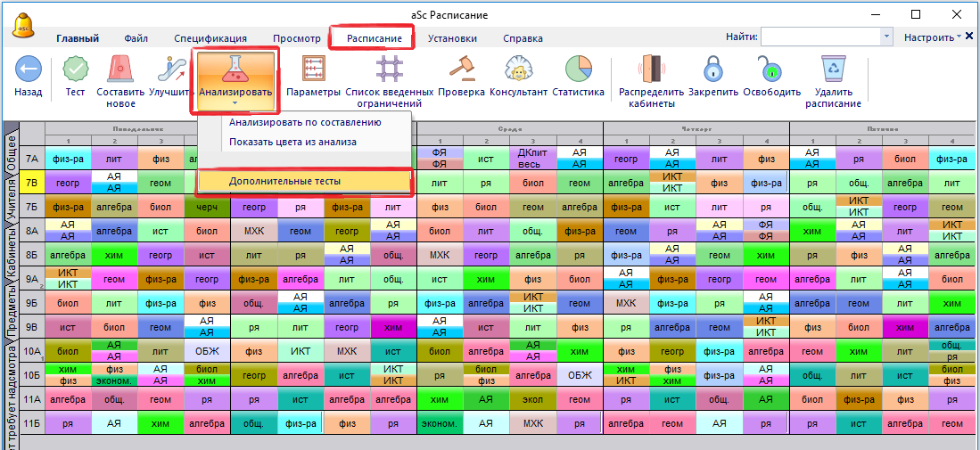The width and height of the screenshot is (980, 450).
Task: Click Составить новое siren icon
Action: point(120,70)
